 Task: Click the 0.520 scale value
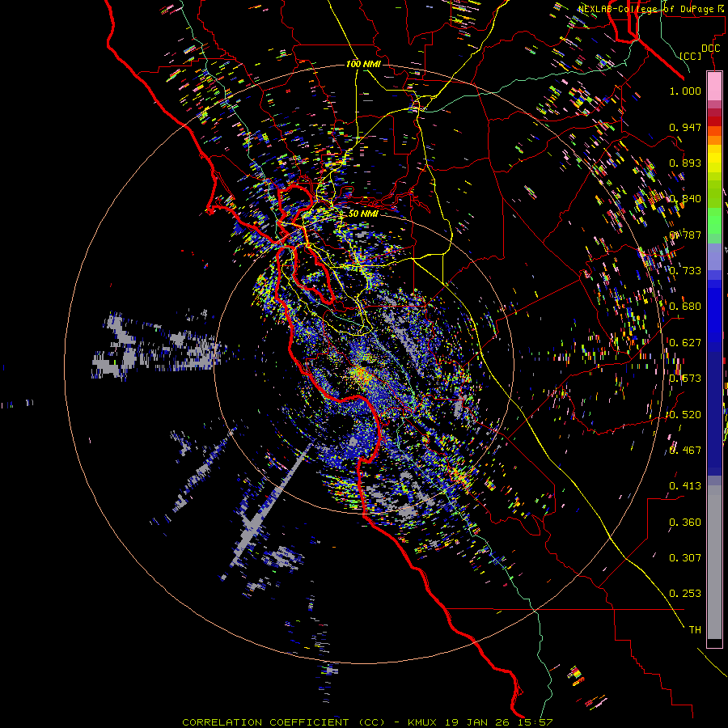click(685, 415)
